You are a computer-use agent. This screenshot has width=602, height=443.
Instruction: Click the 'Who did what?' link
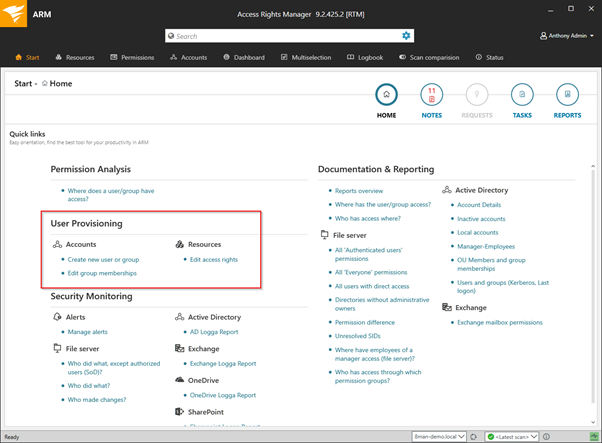point(89,385)
